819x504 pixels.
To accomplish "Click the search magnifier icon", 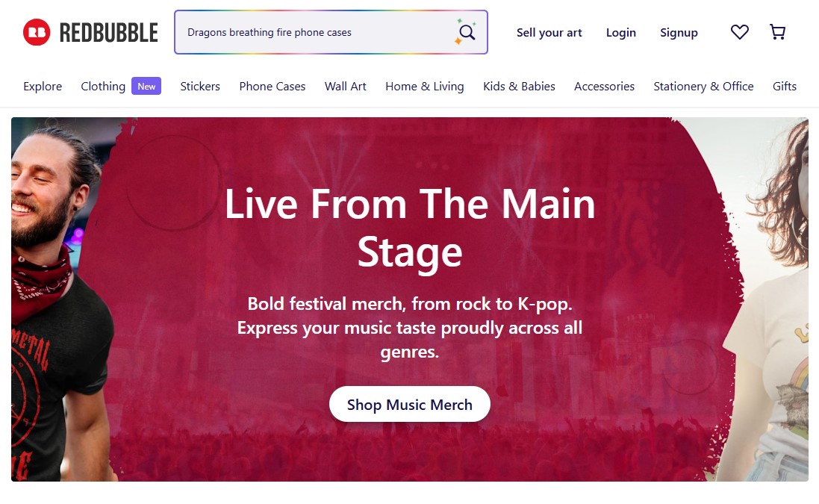I will [467, 32].
